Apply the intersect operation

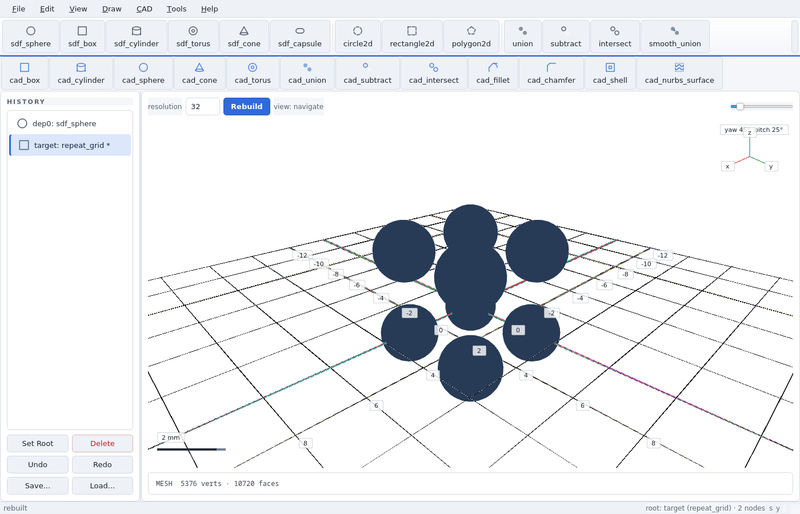tap(614, 37)
